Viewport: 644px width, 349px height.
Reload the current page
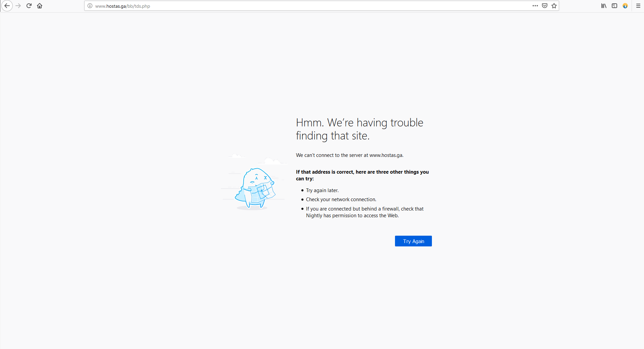pos(29,6)
